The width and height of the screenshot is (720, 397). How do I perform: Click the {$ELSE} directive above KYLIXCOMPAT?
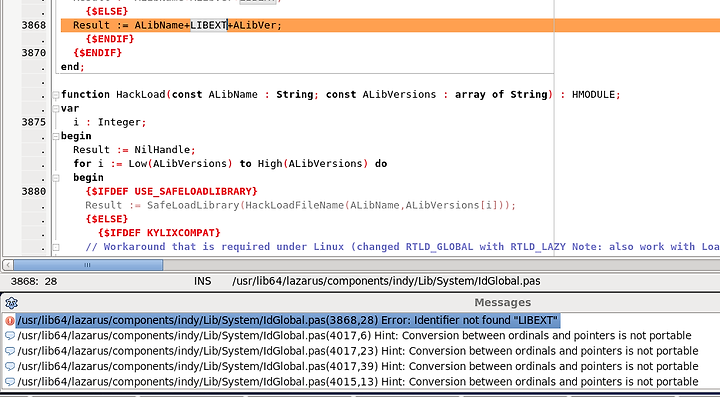(x=107, y=219)
